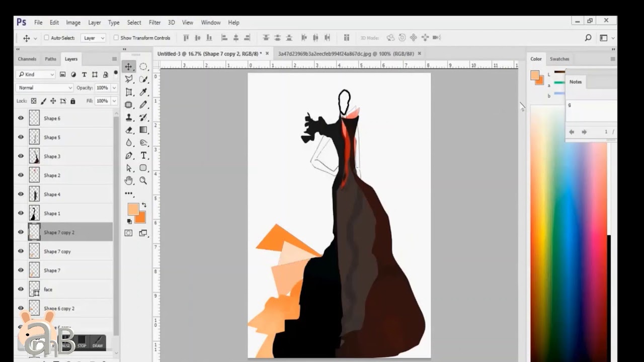
Task: Open the Auto-Select Layer dropdown
Action: coord(94,38)
